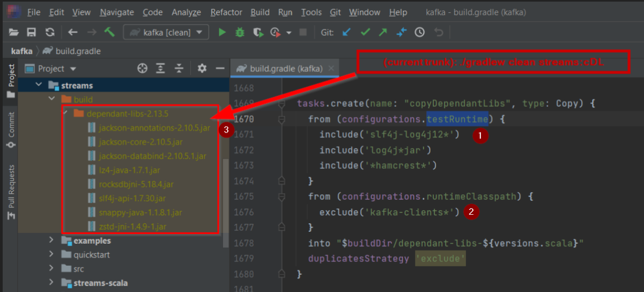Fold the code block at line 1669
This screenshot has width=644, height=292.
point(281,104)
